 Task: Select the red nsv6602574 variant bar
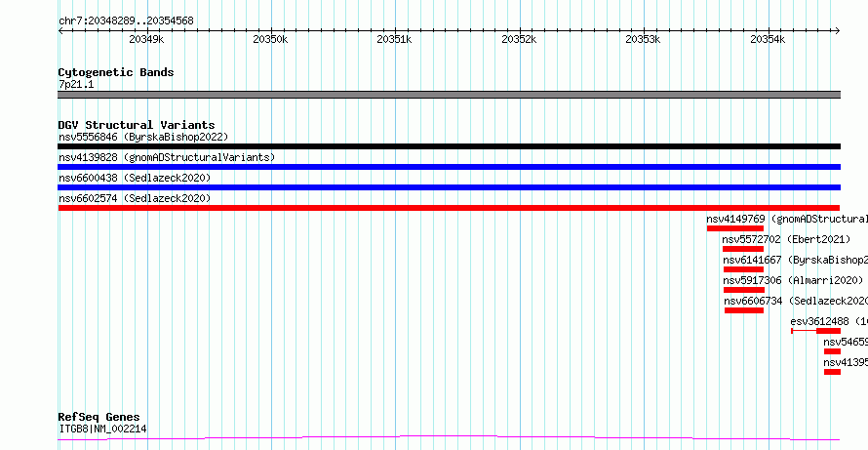449,208
